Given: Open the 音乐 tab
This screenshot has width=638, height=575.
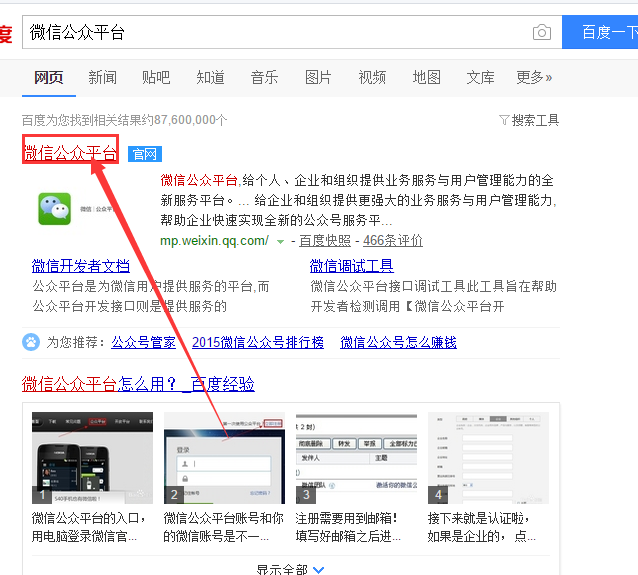Looking at the screenshot, I should tap(264, 77).
